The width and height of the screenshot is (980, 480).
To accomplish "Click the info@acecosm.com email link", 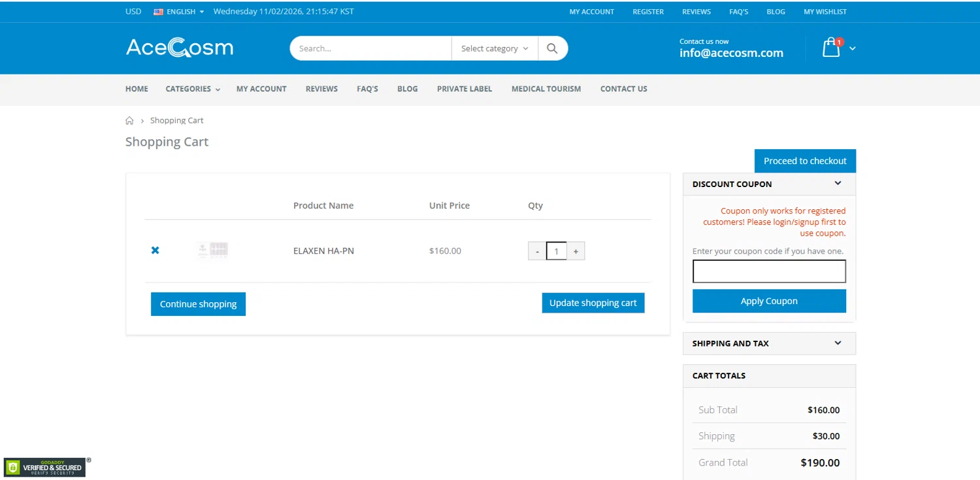I will click(731, 53).
